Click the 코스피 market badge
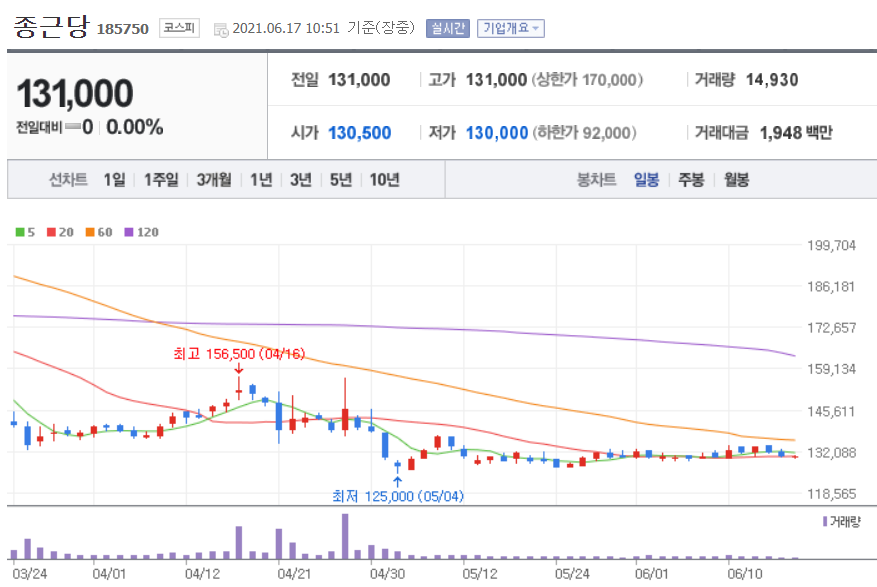This screenshot has width=877, height=587. click(179, 28)
